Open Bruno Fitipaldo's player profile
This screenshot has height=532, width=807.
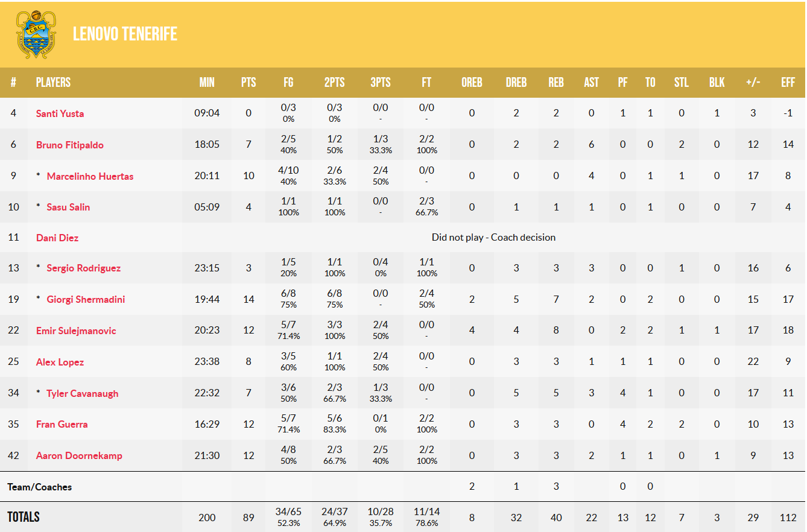(69, 145)
